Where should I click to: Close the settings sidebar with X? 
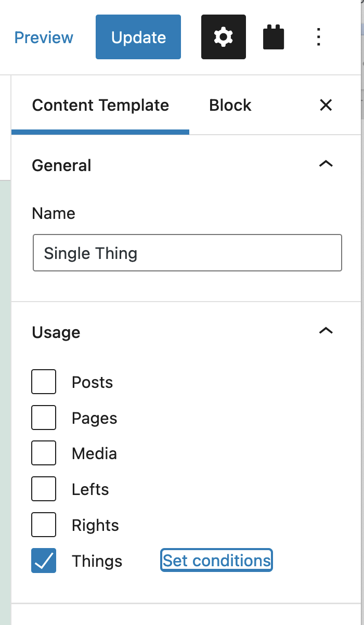tap(326, 105)
